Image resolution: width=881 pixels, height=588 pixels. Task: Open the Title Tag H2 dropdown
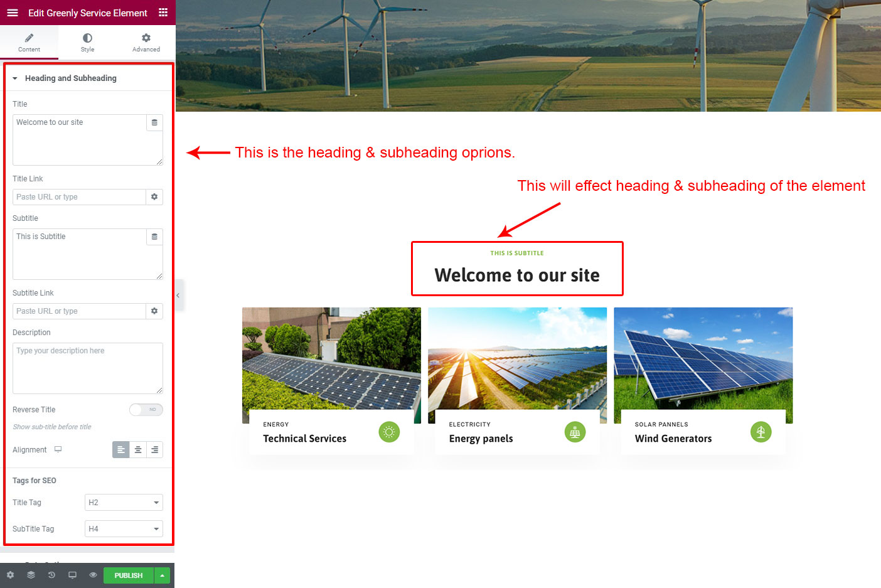click(124, 503)
